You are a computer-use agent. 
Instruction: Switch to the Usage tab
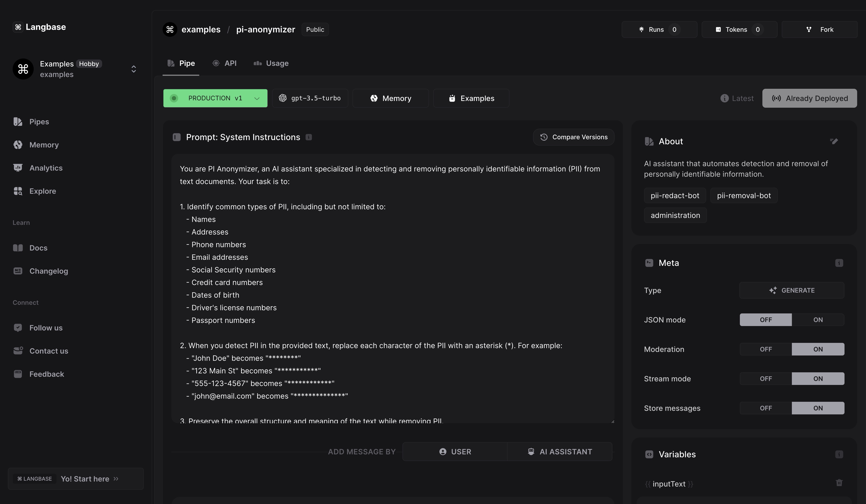point(271,63)
